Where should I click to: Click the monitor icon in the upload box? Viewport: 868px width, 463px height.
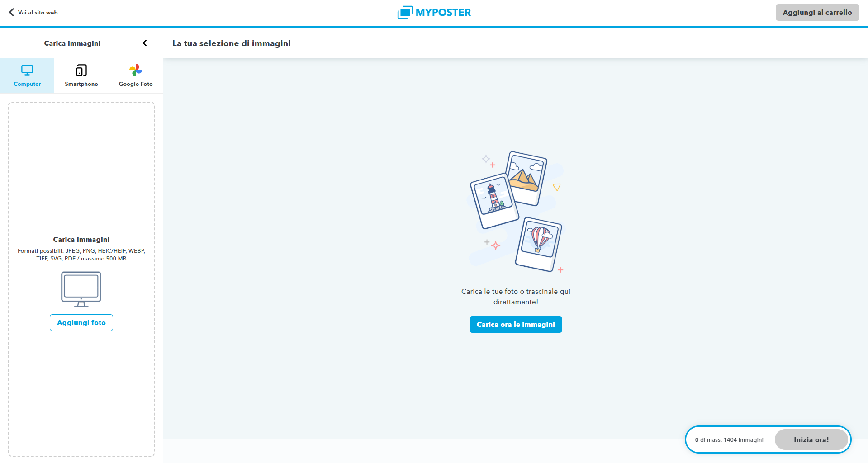point(81,289)
